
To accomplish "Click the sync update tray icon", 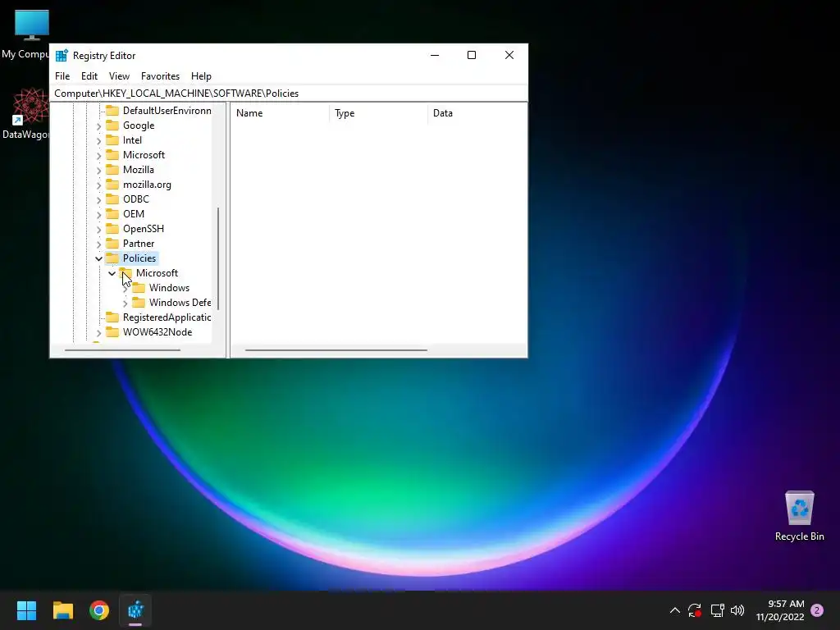I will pos(695,610).
